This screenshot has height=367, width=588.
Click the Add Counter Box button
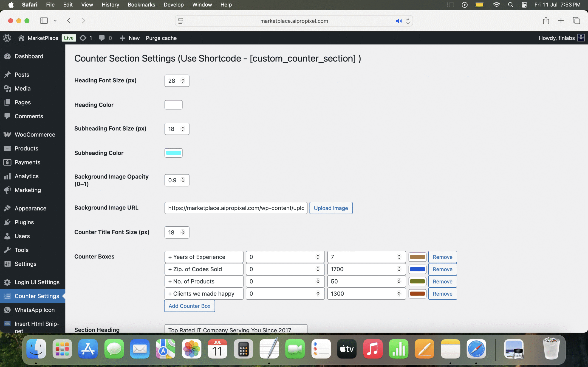(189, 306)
